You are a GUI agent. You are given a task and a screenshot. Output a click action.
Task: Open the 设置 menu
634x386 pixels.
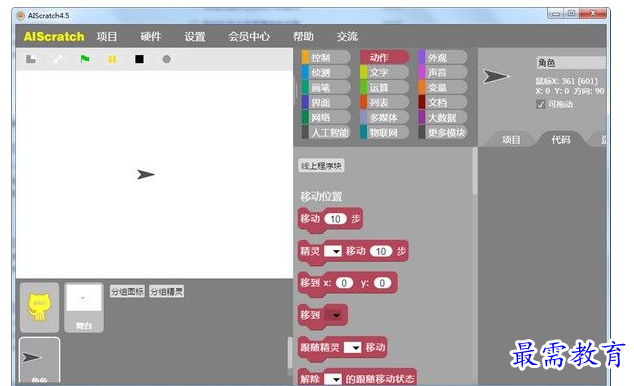point(194,36)
